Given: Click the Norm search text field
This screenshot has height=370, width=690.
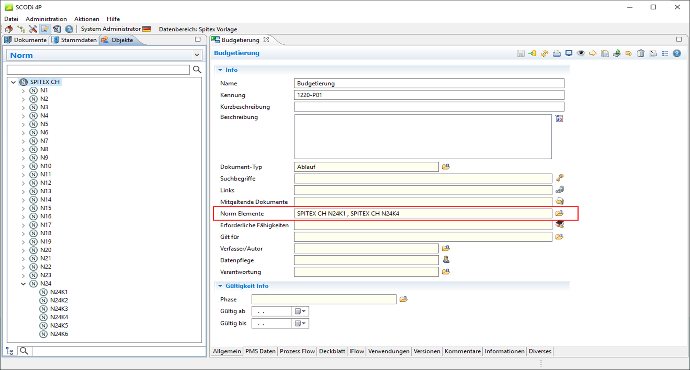Looking at the screenshot, I should [x=98, y=70].
